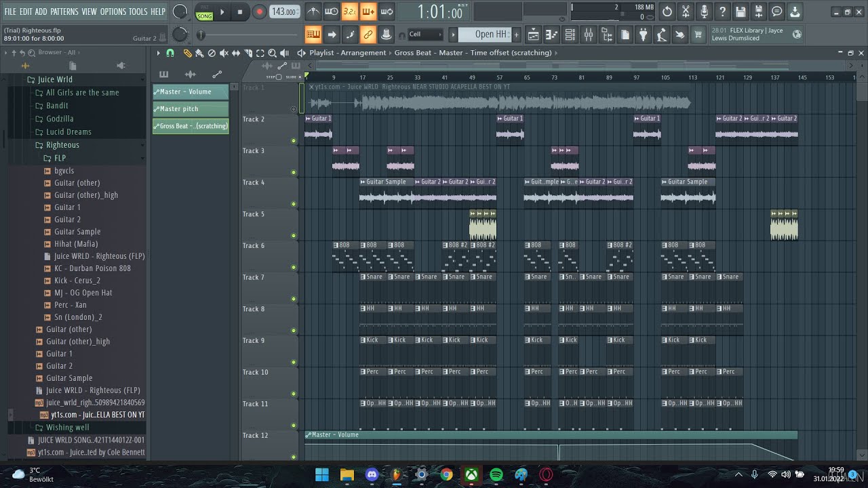Open the Channel rack from the toolbar
Viewport: 868px width, 488px height.
point(570,35)
